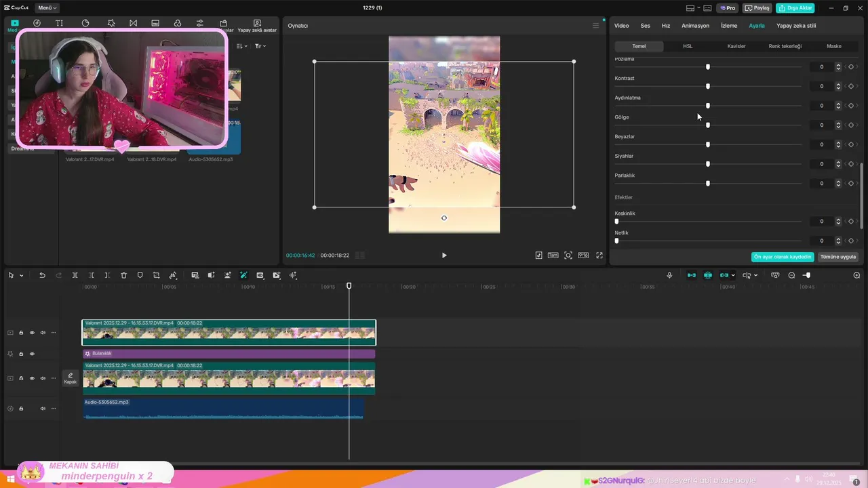Open the sort dropdown in media panel
This screenshot has height=488, width=868.
pyautogui.click(x=242, y=46)
